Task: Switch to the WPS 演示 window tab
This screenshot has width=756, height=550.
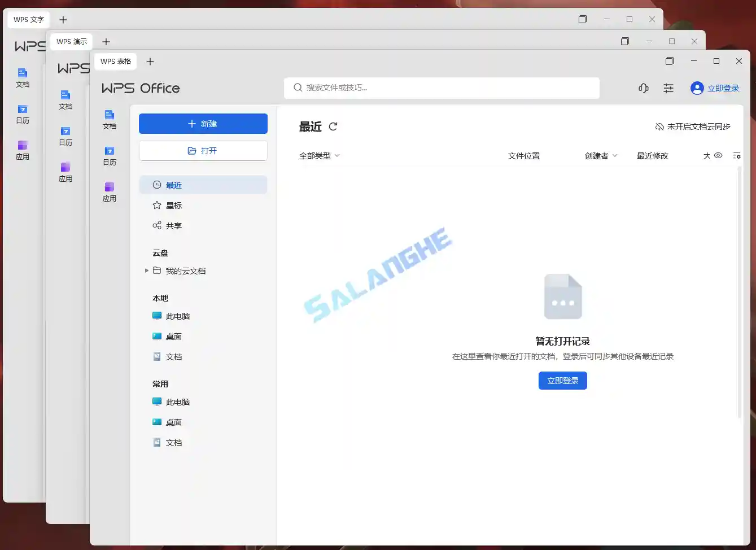Action: point(71,41)
